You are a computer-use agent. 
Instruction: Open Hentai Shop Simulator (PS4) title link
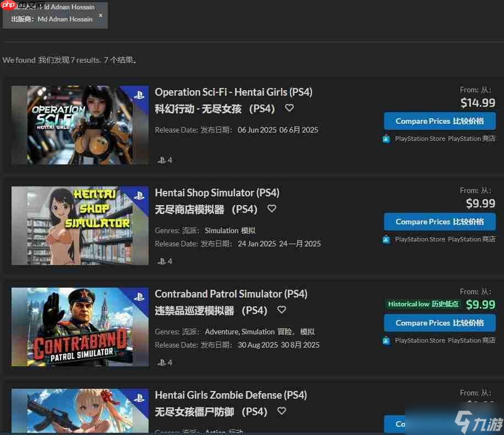point(217,192)
